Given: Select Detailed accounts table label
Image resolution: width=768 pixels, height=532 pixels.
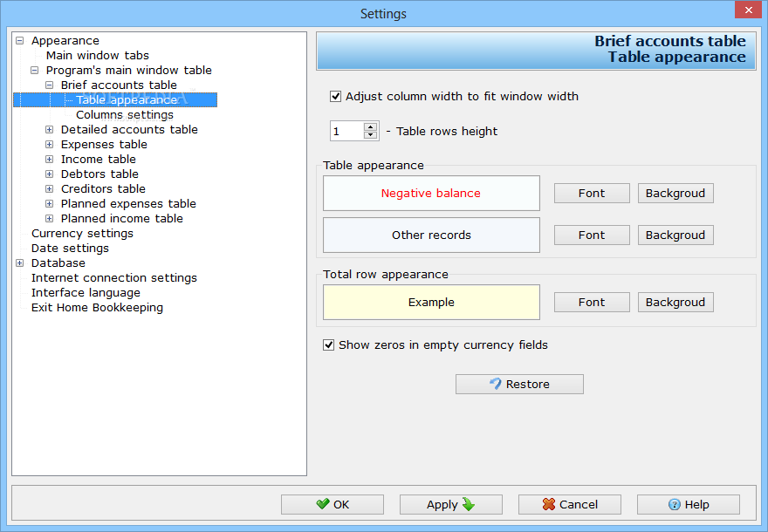Looking at the screenshot, I should [x=129, y=129].
